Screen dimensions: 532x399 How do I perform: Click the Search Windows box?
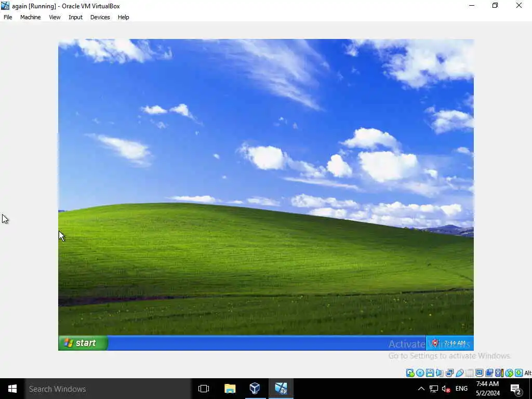point(108,389)
